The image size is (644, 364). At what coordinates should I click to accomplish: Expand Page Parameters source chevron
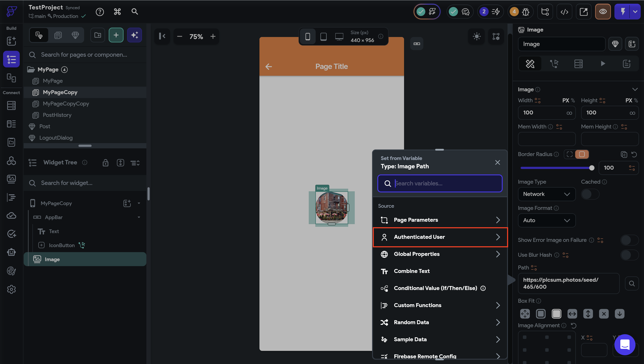coord(498,220)
